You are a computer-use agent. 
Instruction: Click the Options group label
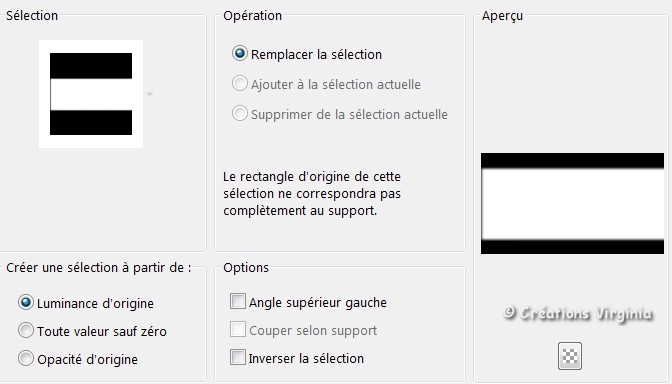(246, 267)
